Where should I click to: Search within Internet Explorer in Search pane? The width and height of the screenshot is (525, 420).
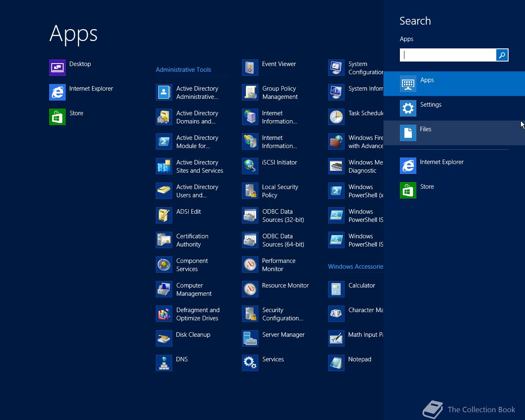click(454, 166)
